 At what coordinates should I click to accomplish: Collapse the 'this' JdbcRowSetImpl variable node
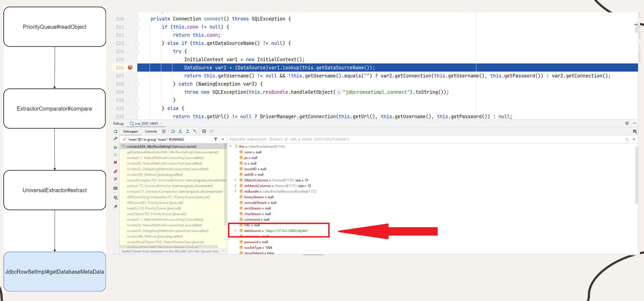tap(231, 147)
